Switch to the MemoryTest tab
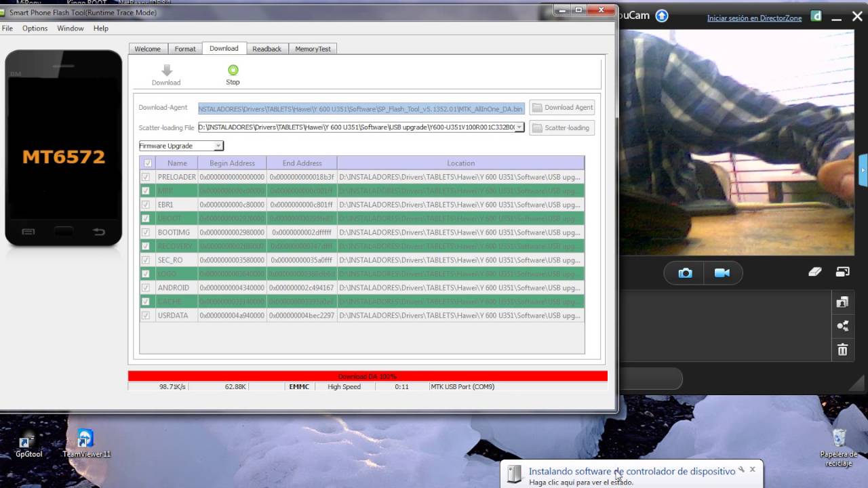 pyautogui.click(x=313, y=49)
